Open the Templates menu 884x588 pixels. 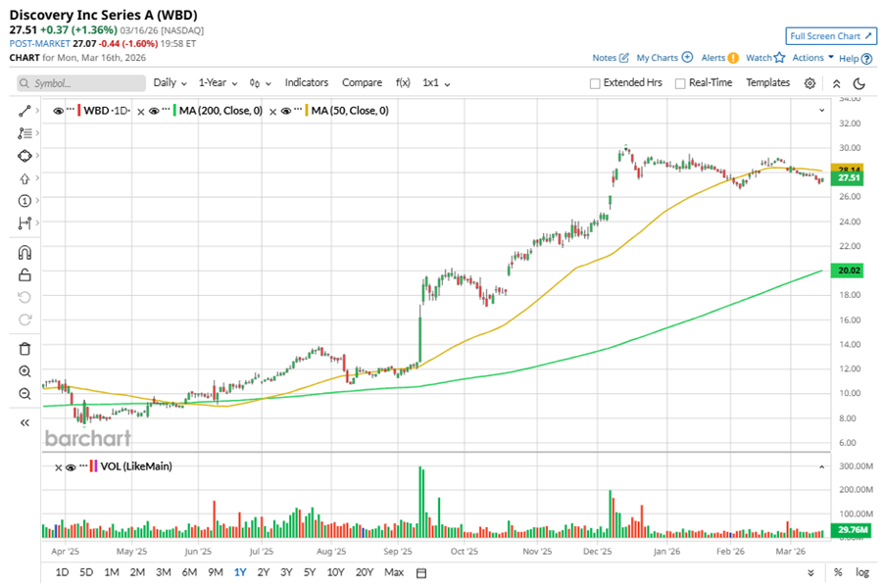pyautogui.click(x=767, y=82)
